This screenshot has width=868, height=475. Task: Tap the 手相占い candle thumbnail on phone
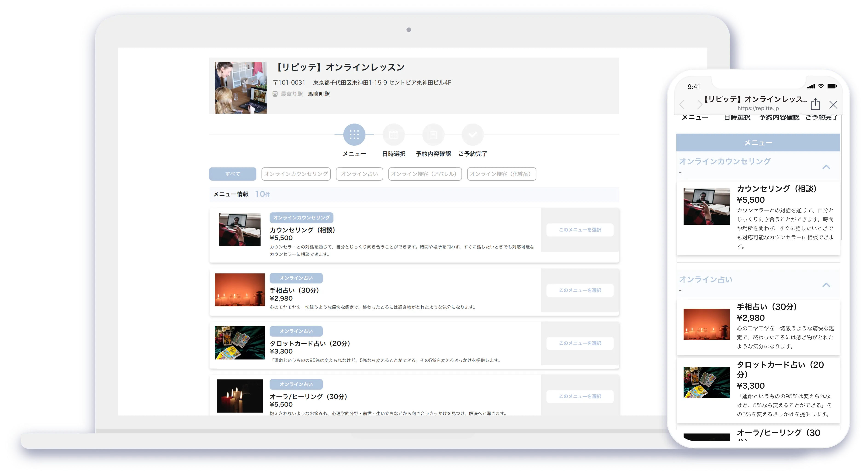coord(707,324)
